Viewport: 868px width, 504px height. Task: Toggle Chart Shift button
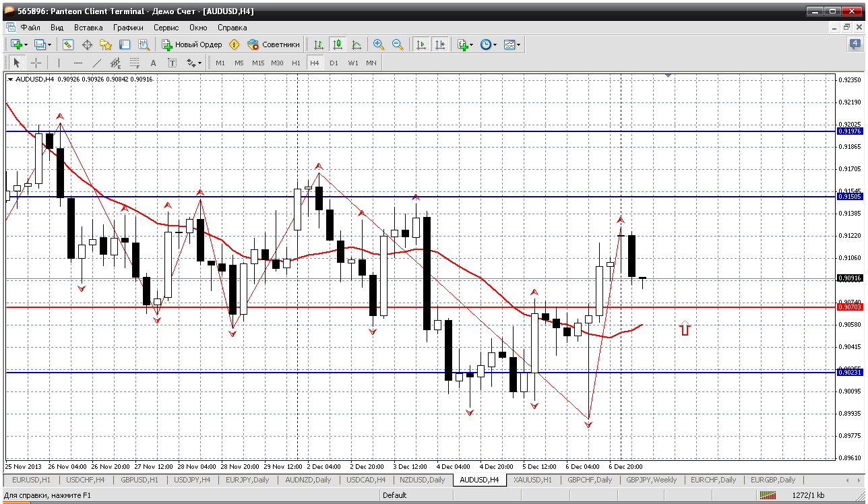(440, 44)
